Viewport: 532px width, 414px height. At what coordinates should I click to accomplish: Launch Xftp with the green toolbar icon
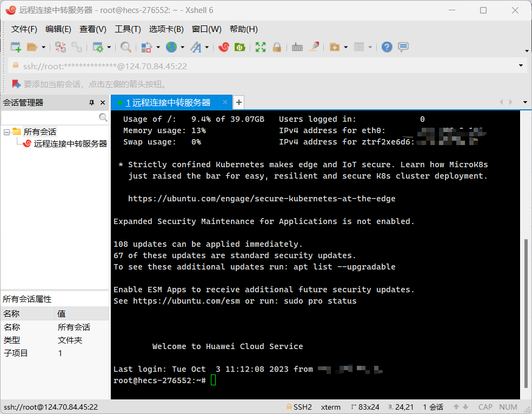click(240, 48)
